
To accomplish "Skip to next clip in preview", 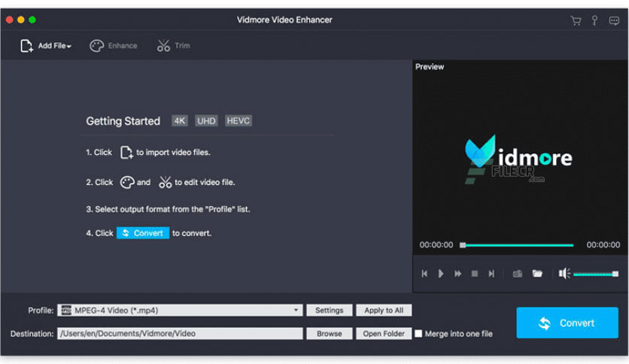I will pyautogui.click(x=491, y=274).
